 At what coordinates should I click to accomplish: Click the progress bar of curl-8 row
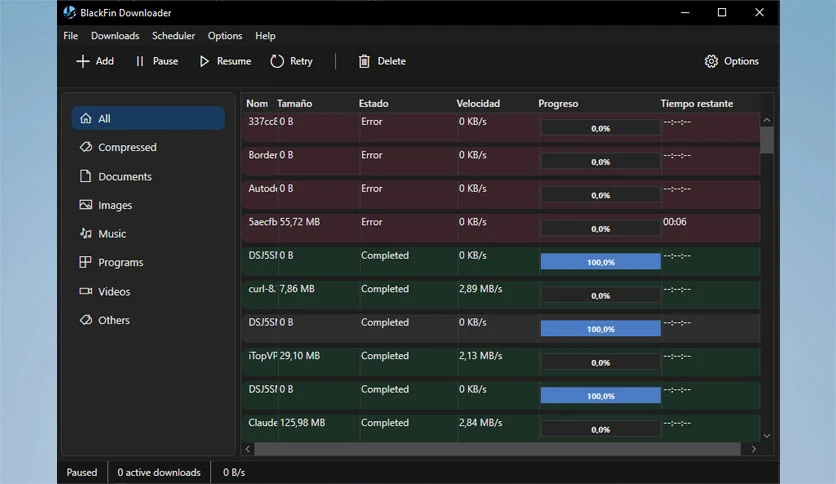[x=600, y=295]
